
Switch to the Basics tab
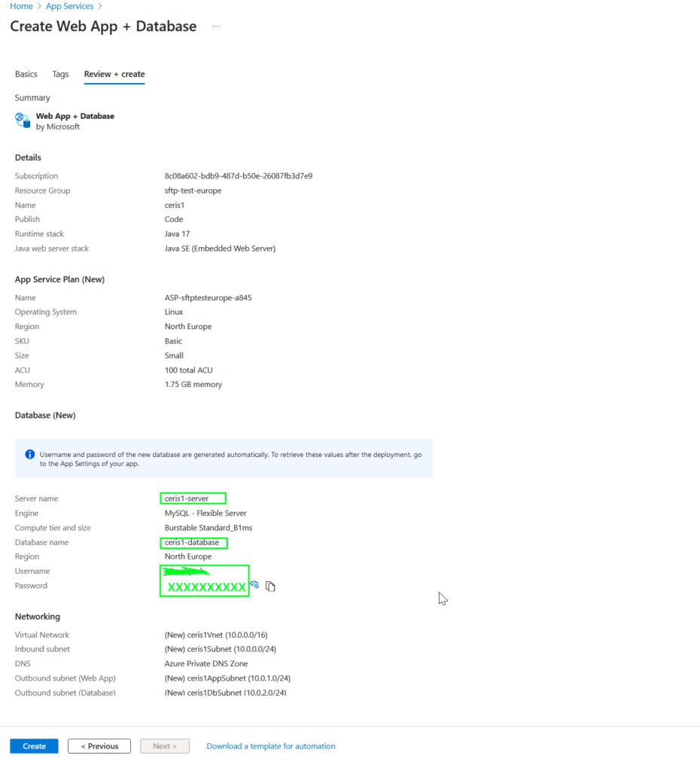click(x=26, y=75)
